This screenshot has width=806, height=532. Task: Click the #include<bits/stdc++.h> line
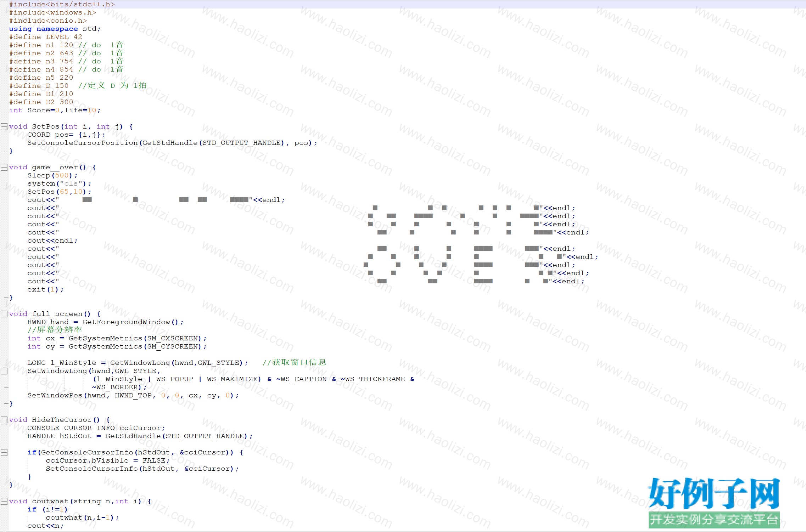click(62, 4)
